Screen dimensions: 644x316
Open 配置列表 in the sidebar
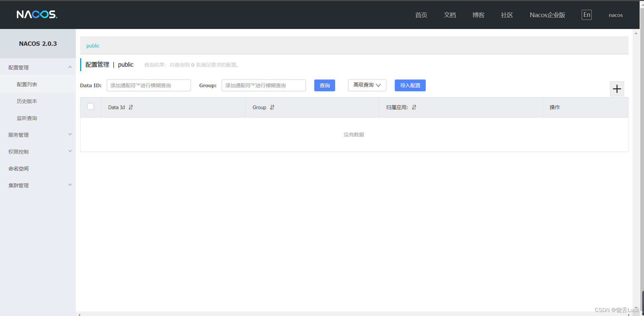click(38, 84)
